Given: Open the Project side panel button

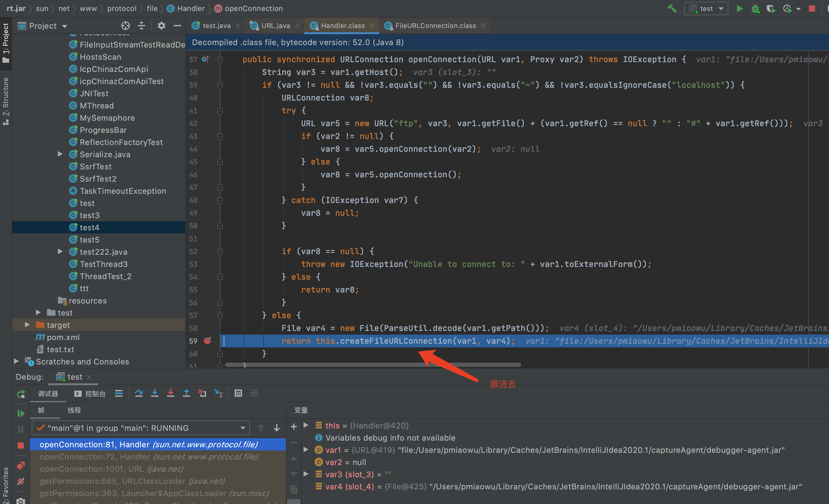Looking at the screenshot, I should pos(6,43).
